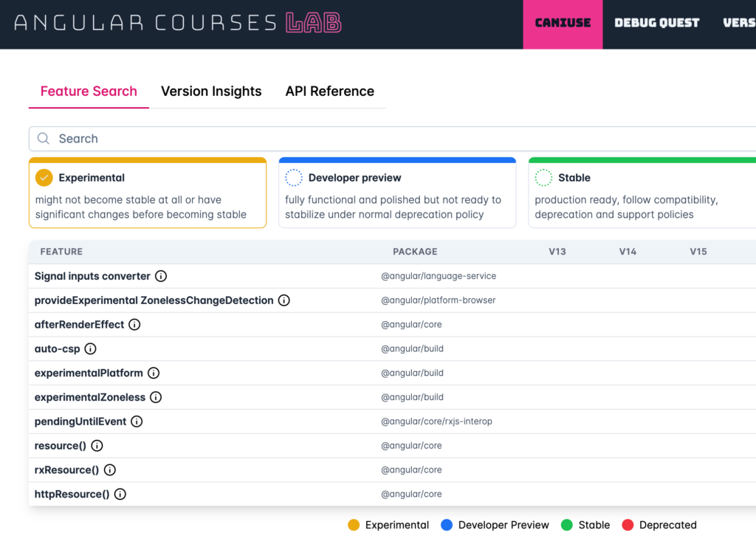Click @angular/build in the auto-csp row
This screenshot has height=544, width=756.
(412, 349)
